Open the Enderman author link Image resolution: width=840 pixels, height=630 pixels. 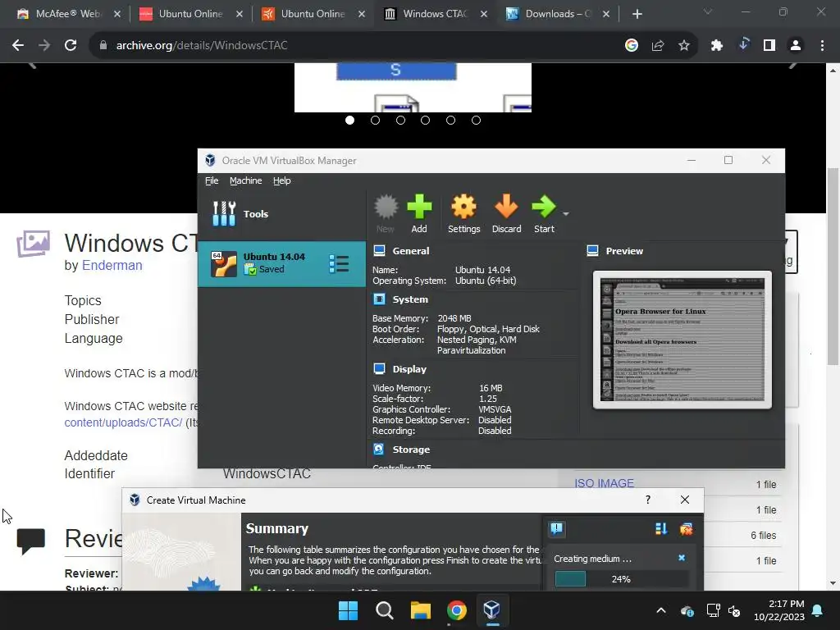(x=112, y=265)
